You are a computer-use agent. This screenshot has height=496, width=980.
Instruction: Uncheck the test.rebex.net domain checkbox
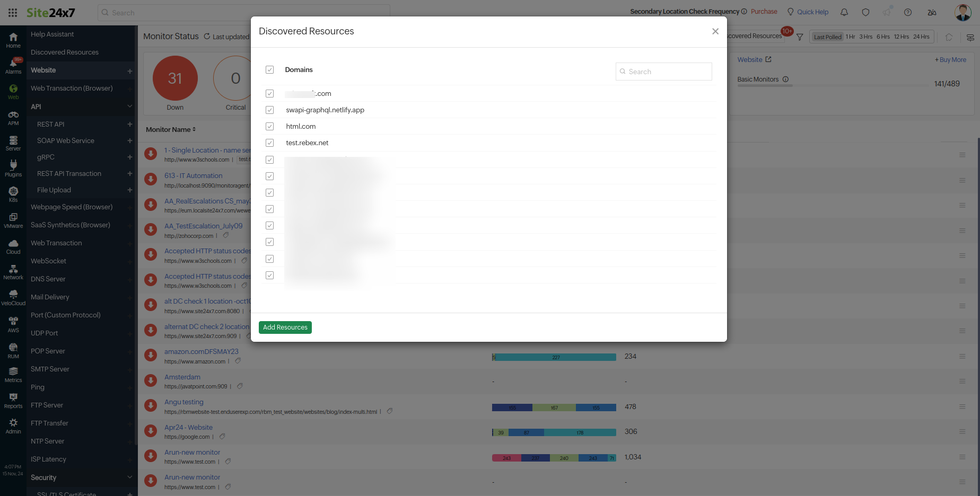[x=269, y=143]
